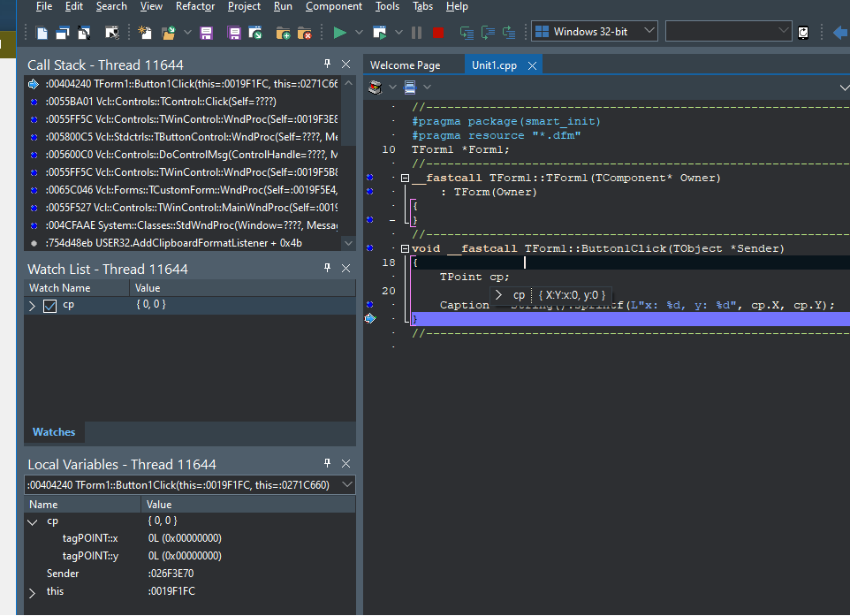Uncheck the cp watch checkbox
The height and width of the screenshot is (616, 850).
point(50,306)
